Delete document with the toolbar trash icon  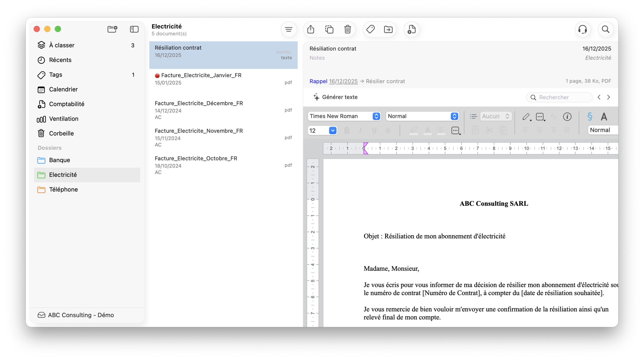pyautogui.click(x=348, y=29)
